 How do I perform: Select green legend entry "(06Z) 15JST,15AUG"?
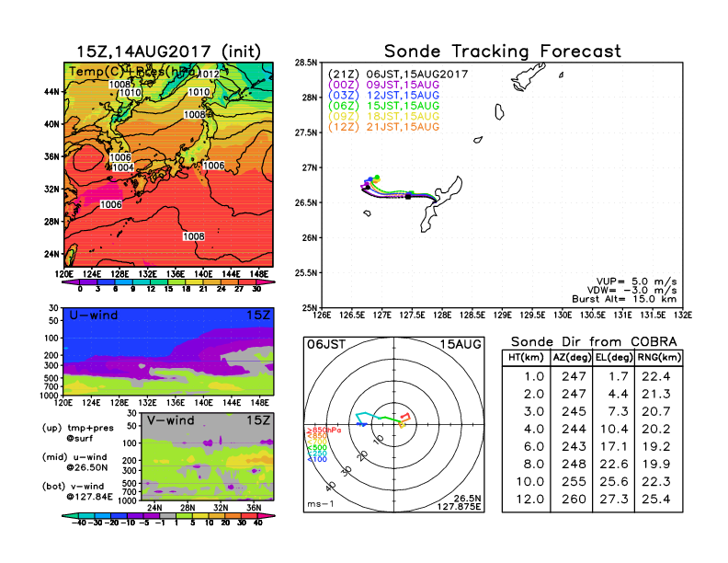pyautogui.click(x=383, y=106)
